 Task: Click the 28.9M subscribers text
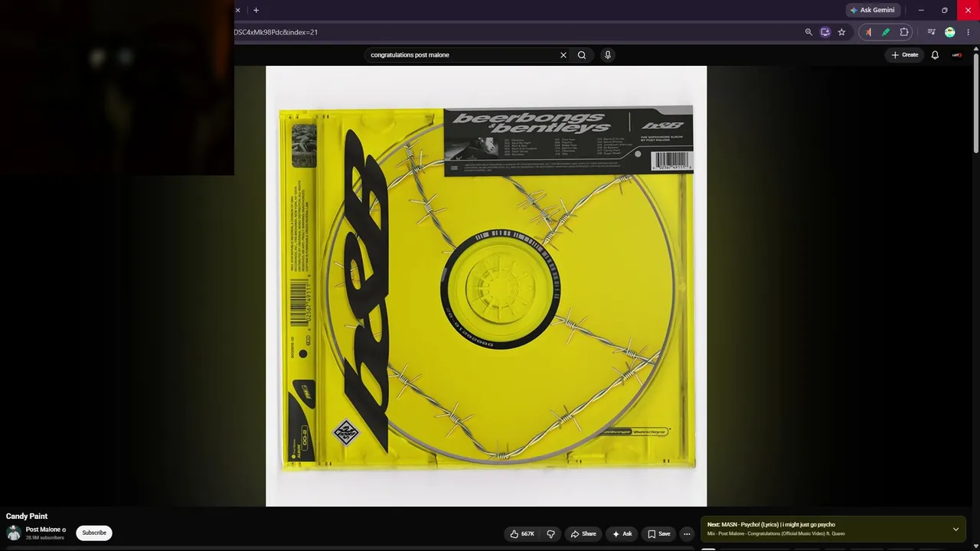point(45,538)
